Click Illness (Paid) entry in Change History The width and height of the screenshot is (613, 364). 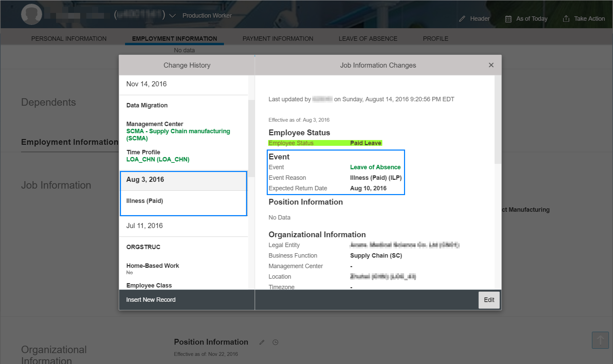click(x=145, y=201)
